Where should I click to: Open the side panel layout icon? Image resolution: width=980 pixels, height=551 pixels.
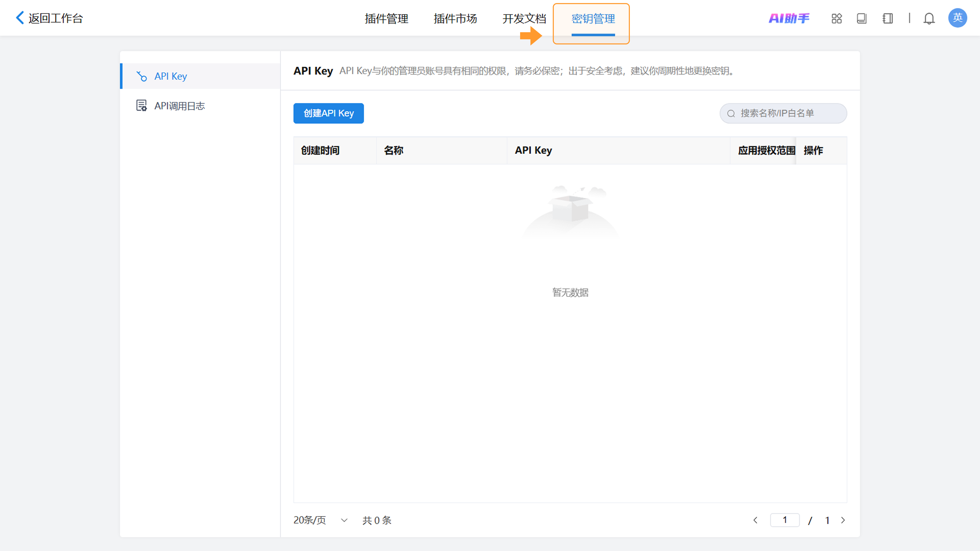888,18
